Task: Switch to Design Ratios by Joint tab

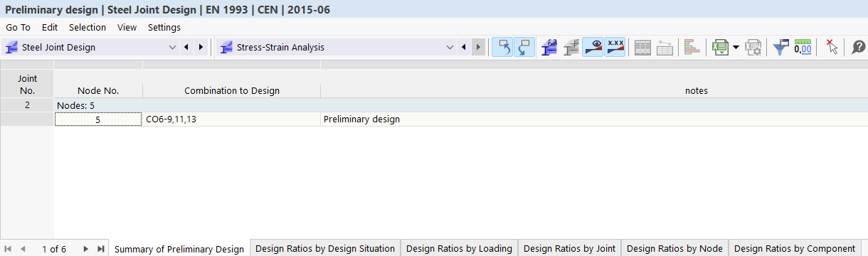Action: tap(570, 249)
